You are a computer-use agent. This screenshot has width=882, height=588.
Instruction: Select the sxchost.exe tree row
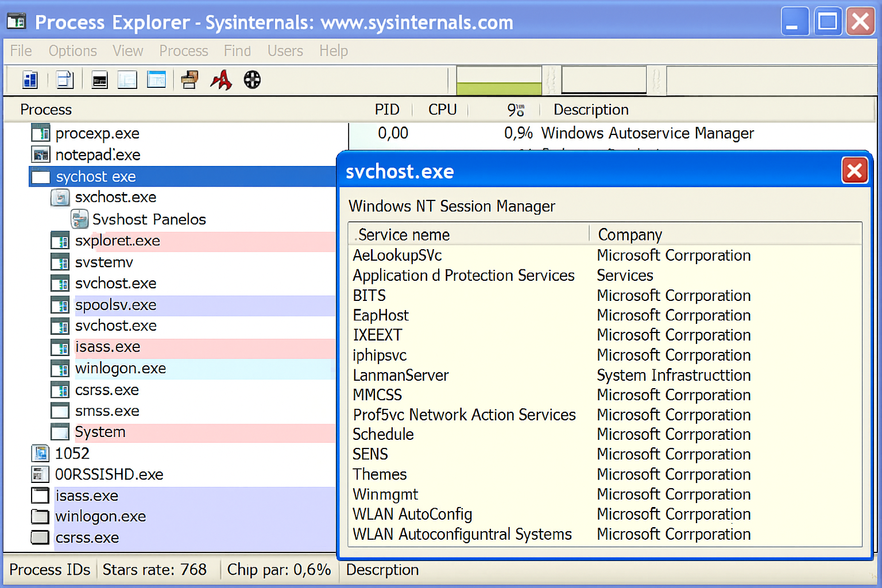click(115, 198)
